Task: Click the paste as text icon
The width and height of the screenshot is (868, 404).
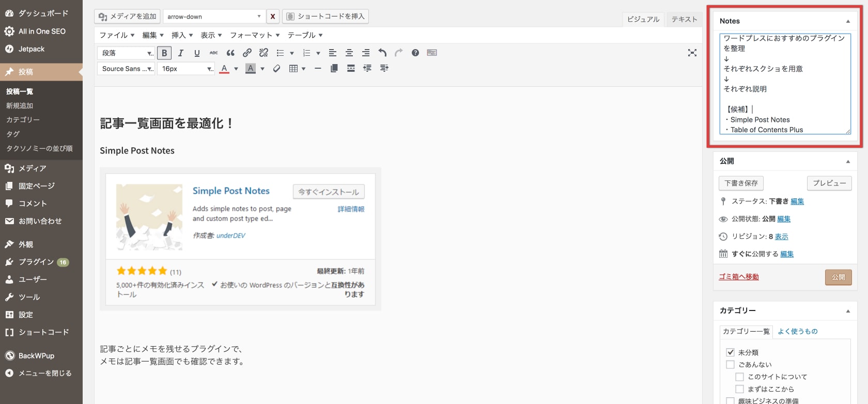Action: click(x=334, y=68)
